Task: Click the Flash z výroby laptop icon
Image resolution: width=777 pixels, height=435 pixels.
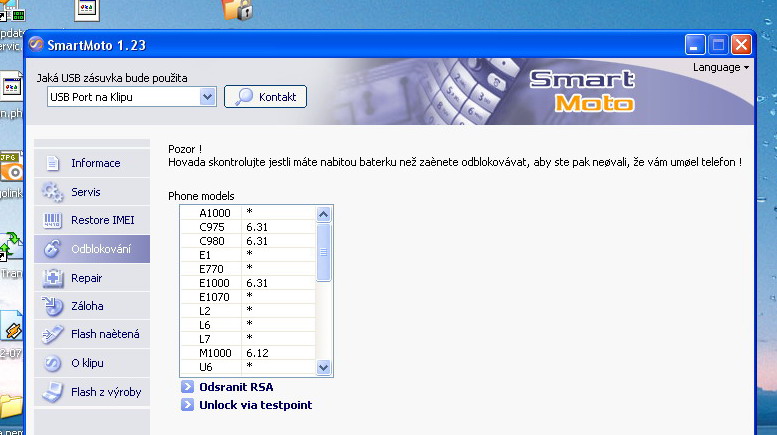Action: click(x=53, y=392)
